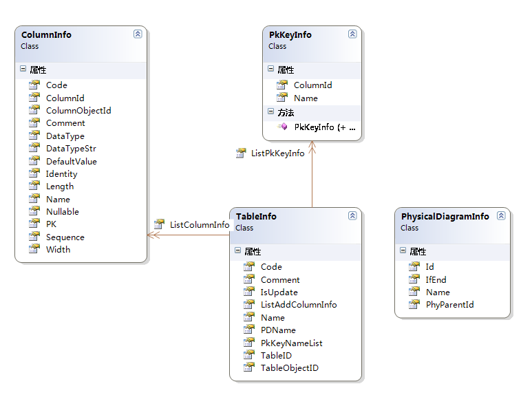The width and height of the screenshot is (532, 395).
Task: Click property icon beside PhyParentId
Action: [x=414, y=304]
